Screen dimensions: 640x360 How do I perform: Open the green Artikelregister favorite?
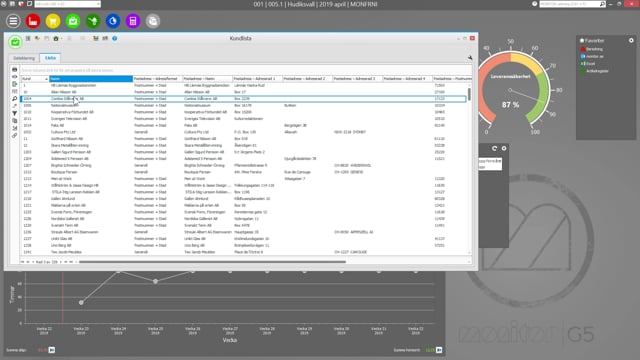(x=594, y=71)
